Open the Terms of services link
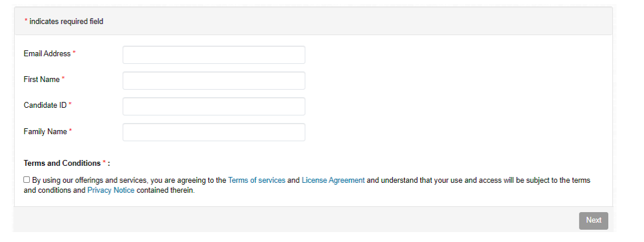Viewport: 644px width, 242px height. [256, 180]
